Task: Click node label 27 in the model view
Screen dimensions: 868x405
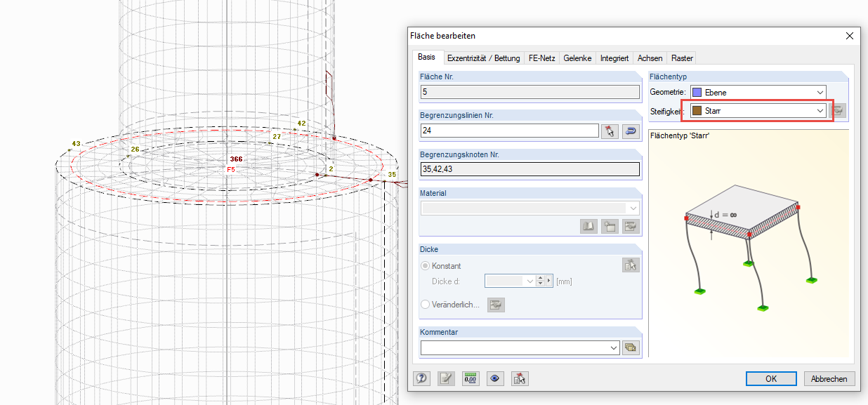Action: [277, 136]
